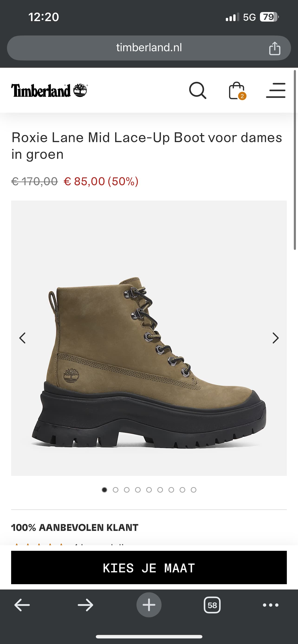Go back with the browser back arrow
The image size is (298, 644).
click(22, 605)
